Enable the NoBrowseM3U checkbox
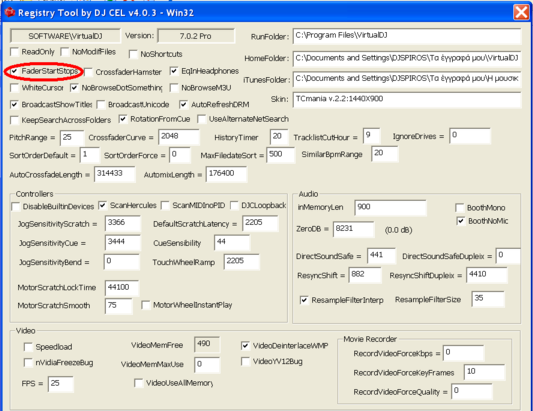This screenshot has height=411, width=533. tap(174, 88)
